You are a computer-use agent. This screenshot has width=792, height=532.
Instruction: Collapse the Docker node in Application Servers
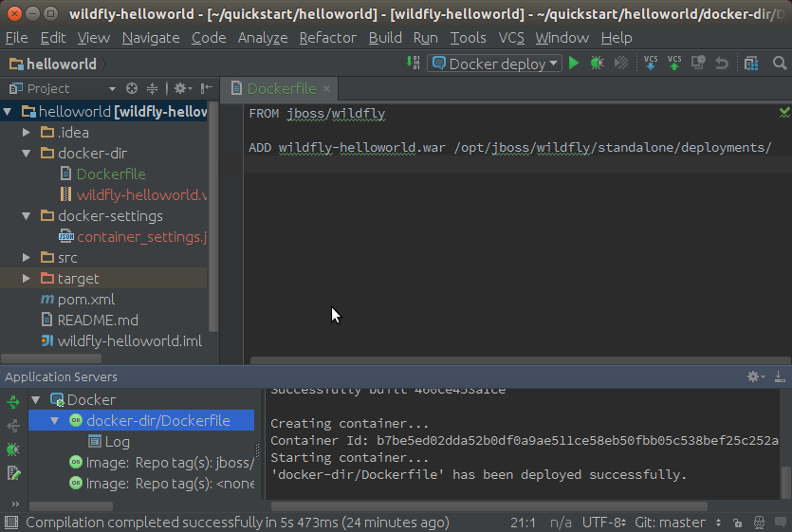pyautogui.click(x=36, y=400)
